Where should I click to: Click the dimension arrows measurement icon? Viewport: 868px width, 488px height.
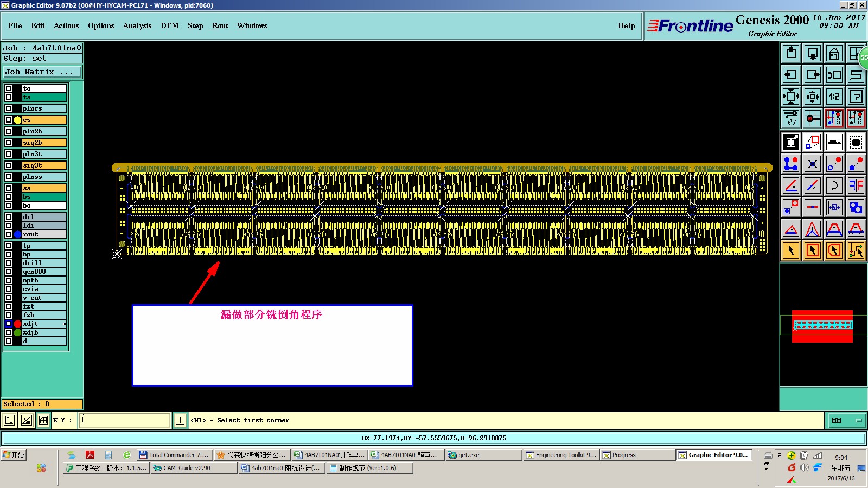pyautogui.click(x=834, y=207)
